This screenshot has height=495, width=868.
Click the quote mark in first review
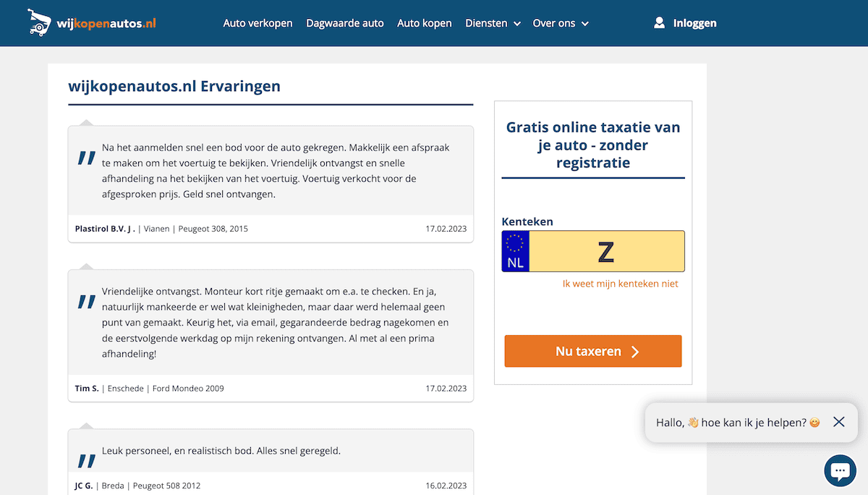point(87,158)
